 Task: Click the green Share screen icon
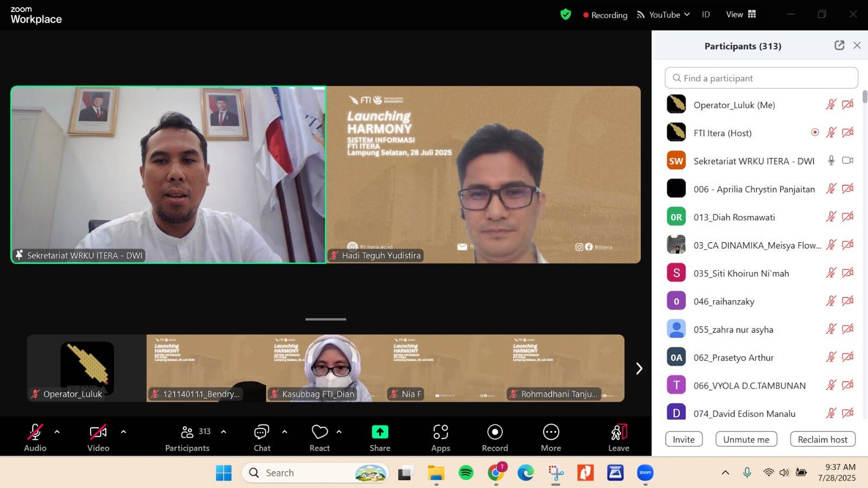[x=380, y=433]
